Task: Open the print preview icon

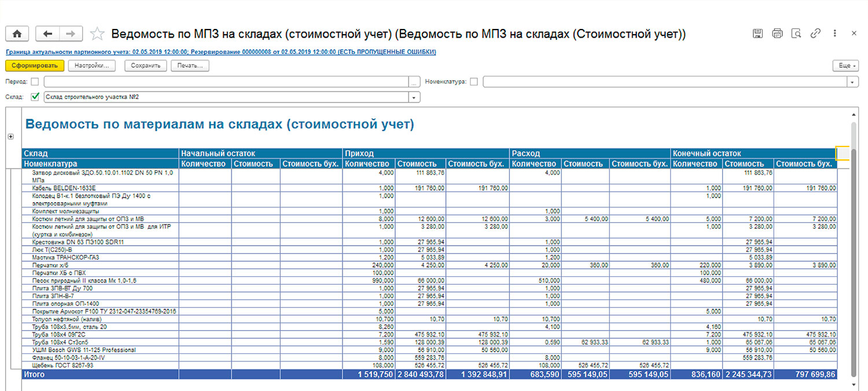Action: point(796,34)
